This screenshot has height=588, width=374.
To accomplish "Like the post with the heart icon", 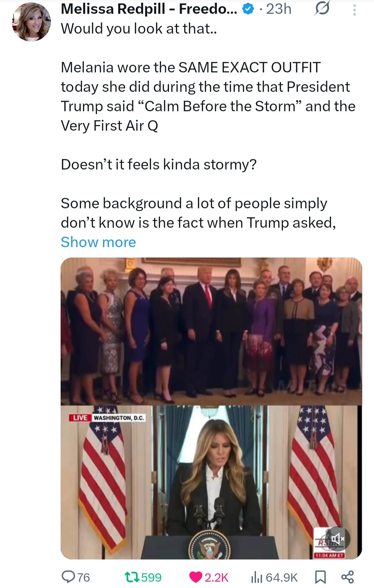I will (196, 577).
